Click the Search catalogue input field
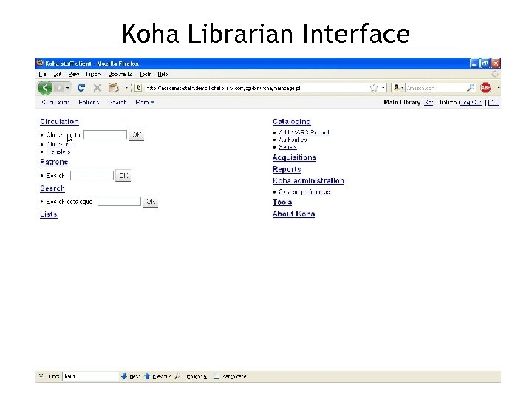This screenshot has height=399, width=532. coord(119,202)
